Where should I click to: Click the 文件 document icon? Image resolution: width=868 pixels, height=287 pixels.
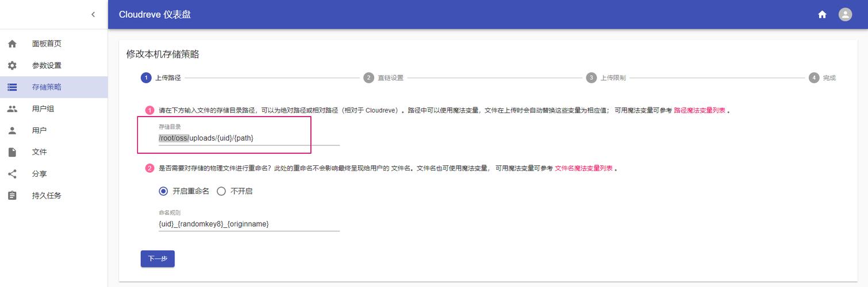[x=12, y=152]
